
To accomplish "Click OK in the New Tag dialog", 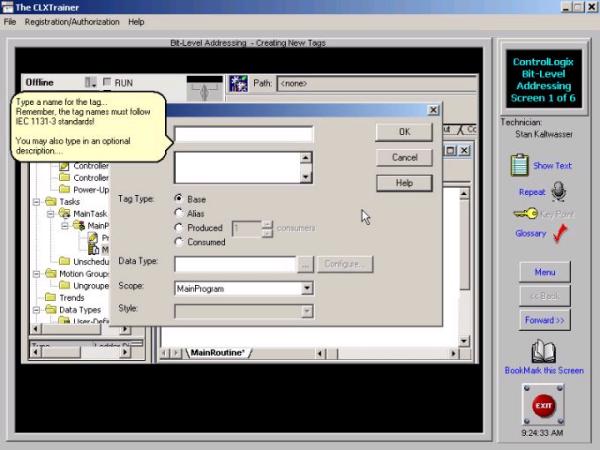I will pos(404,132).
